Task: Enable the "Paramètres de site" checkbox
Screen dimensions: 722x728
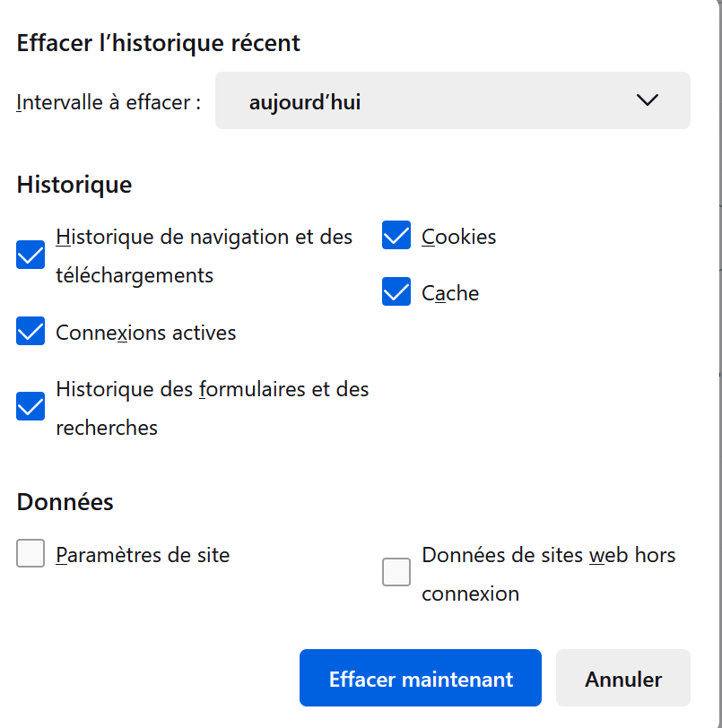Action: click(x=31, y=554)
